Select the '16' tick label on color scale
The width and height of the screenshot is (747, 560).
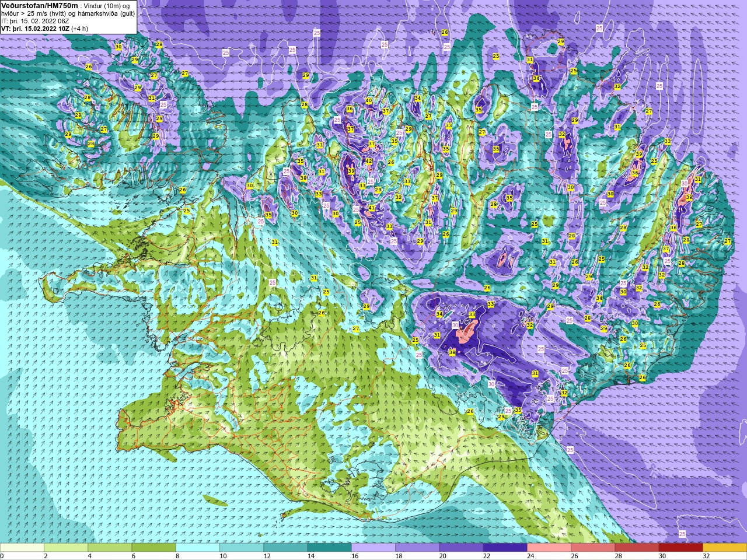(x=354, y=556)
